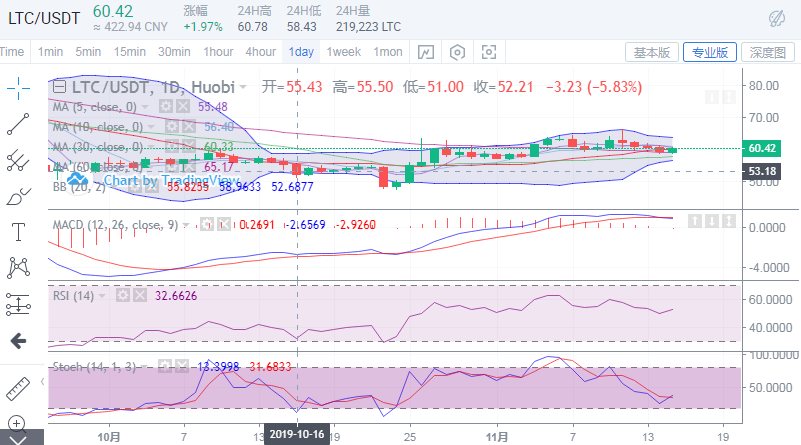801x445 pixels.
Task: Select the trend line drawing tool
Action: 18,124
